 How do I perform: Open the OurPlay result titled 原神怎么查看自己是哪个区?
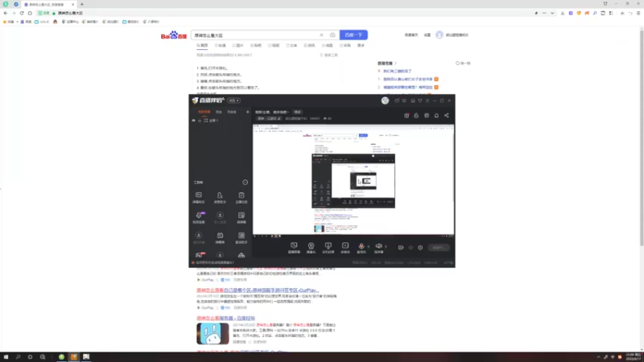click(258, 290)
